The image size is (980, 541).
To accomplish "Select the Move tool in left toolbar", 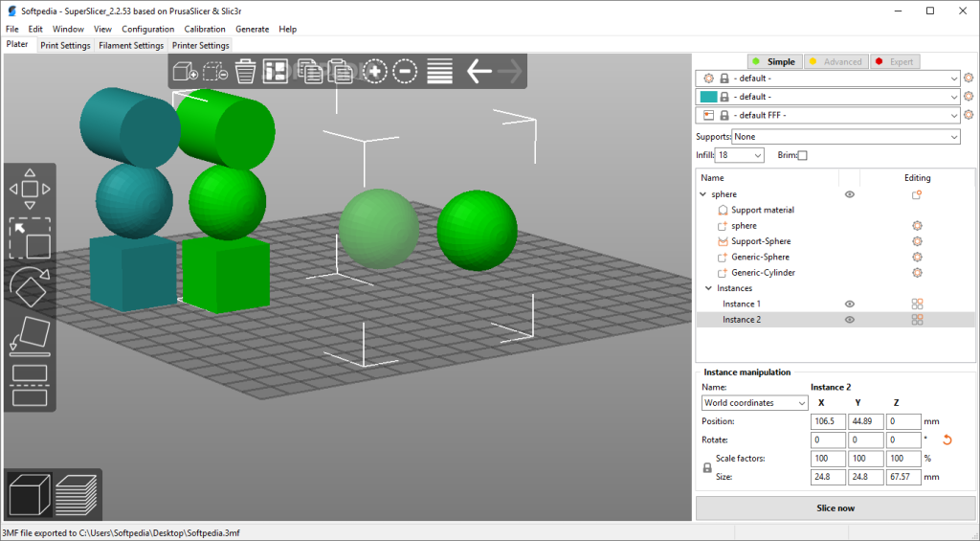I will (30, 189).
